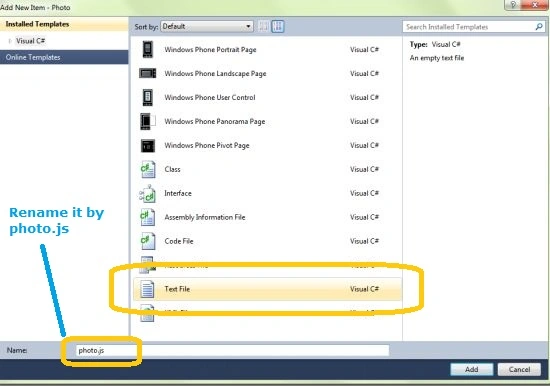Image resolution: width=550 pixels, height=386 pixels.
Task: Select the 'Windows Phone Pivot Page' label
Action: click(207, 145)
